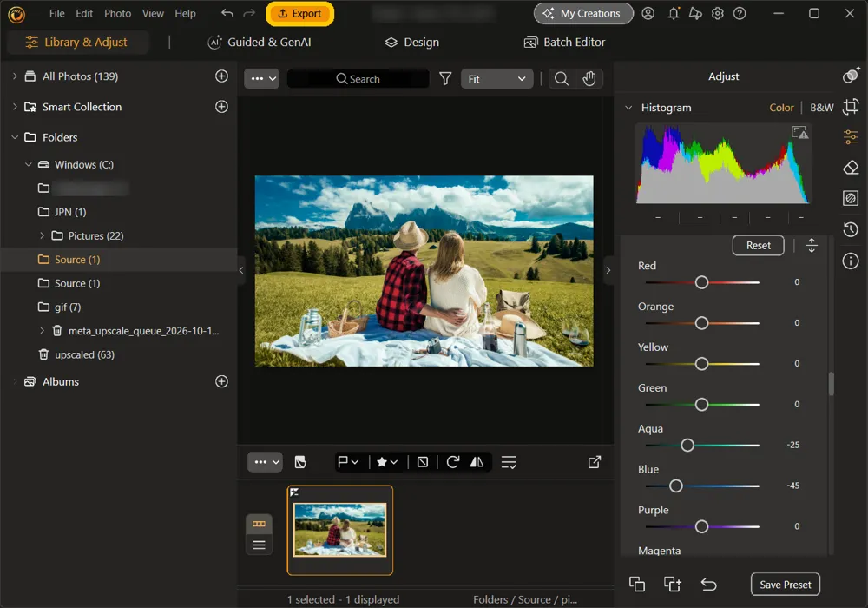Image resolution: width=868 pixels, height=608 pixels.
Task: Select the hand pan tool
Action: pos(589,79)
